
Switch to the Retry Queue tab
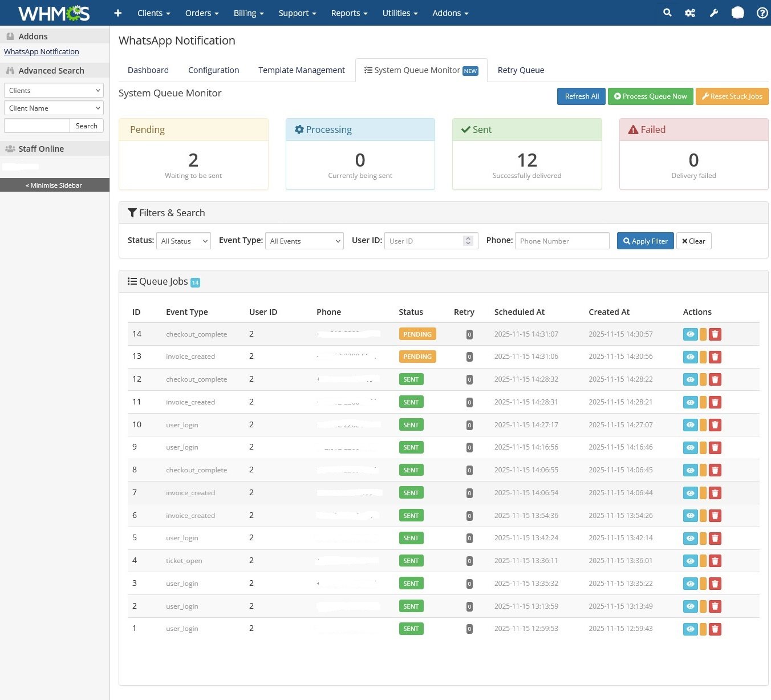coord(521,70)
